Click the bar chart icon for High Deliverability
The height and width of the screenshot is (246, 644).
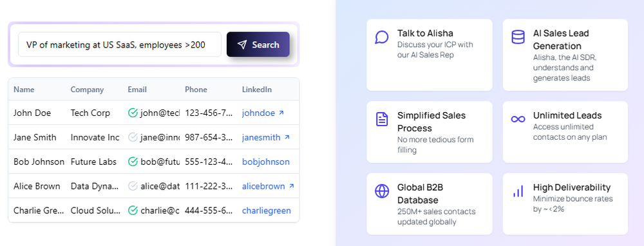[x=518, y=191]
